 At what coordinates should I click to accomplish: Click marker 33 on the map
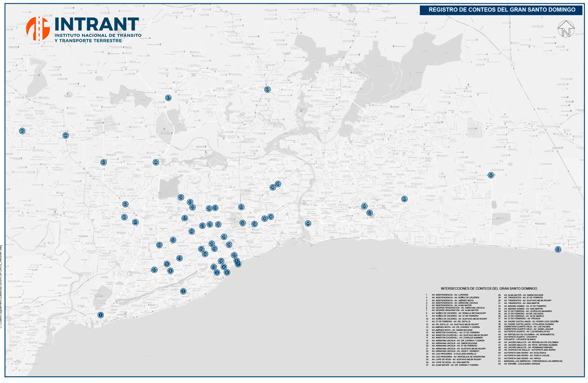point(241,207)
